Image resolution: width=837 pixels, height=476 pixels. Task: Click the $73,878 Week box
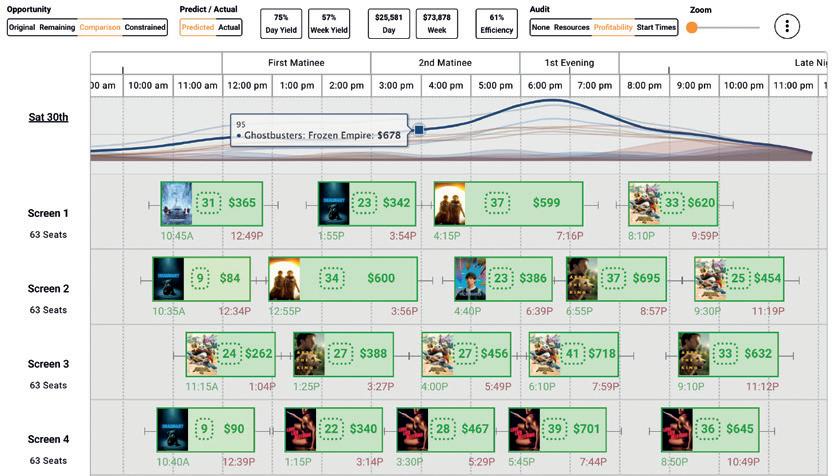coord(437,23)
